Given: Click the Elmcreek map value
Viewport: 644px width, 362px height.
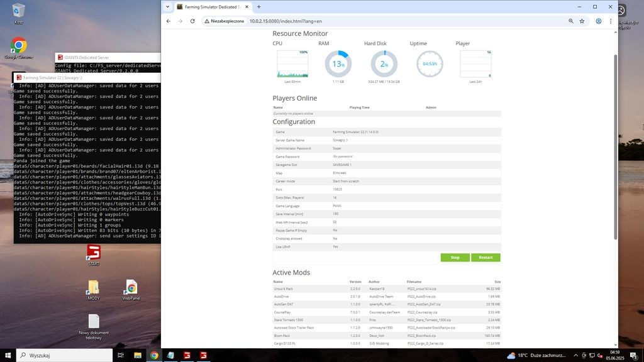Looking at the screenshot, I should click(339, 173).
